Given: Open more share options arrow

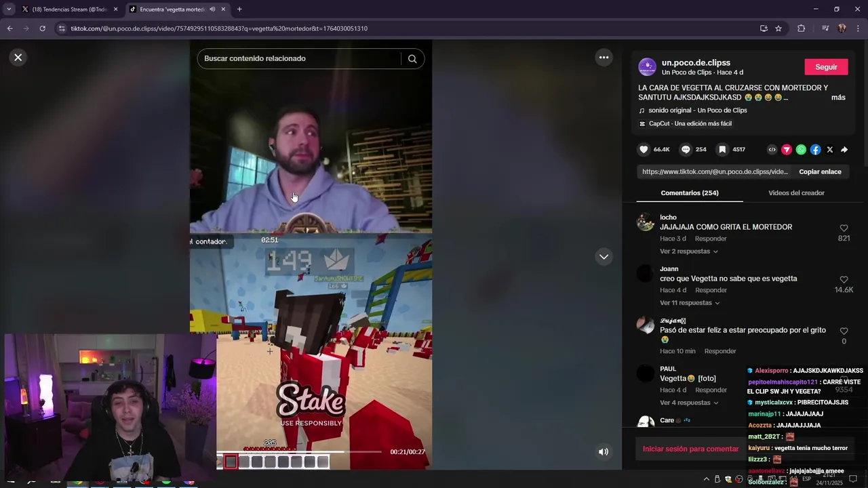Looking at the screenshot, I should (844, 150).
